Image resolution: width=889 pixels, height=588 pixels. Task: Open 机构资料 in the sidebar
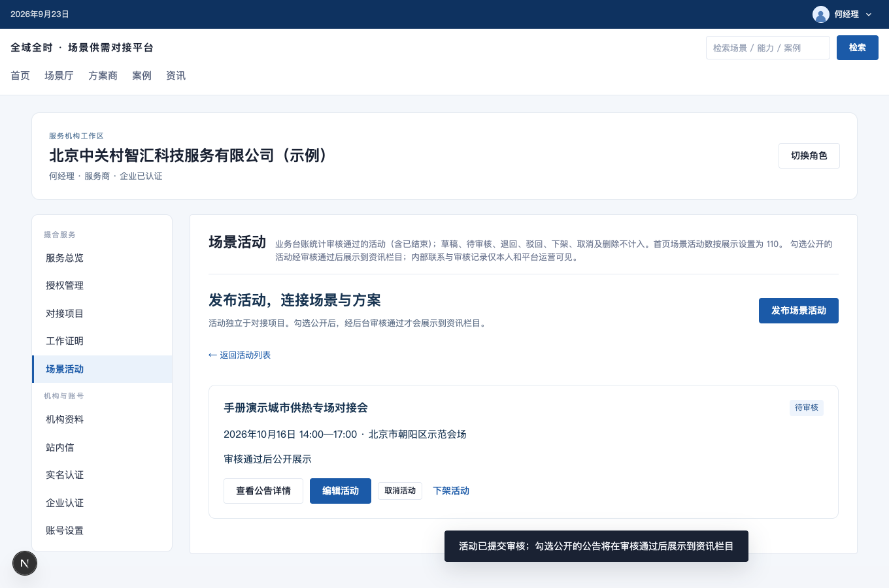point(102,419)
